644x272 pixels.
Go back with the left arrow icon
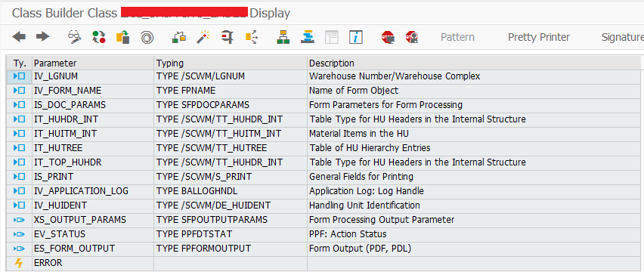(x=19, y=37)
